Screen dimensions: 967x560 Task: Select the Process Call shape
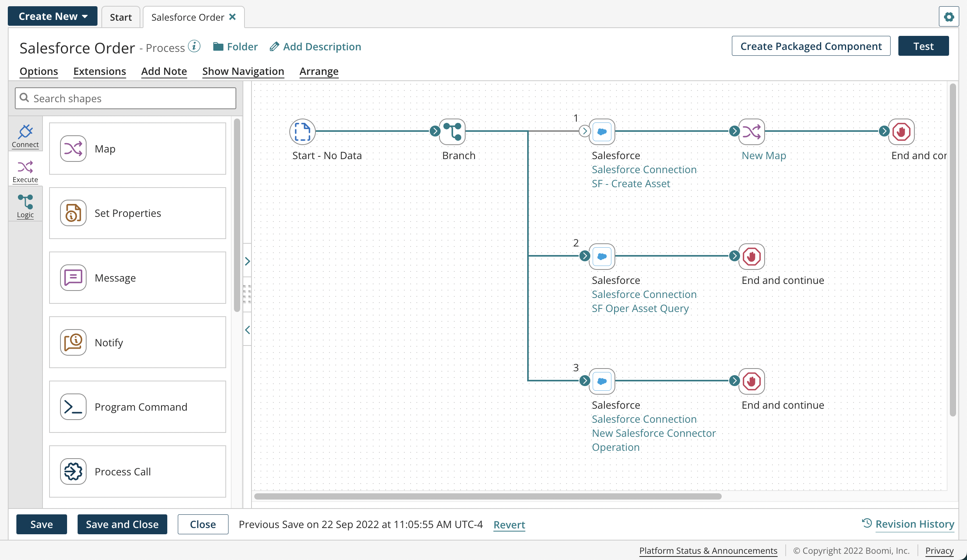point(137,471)
